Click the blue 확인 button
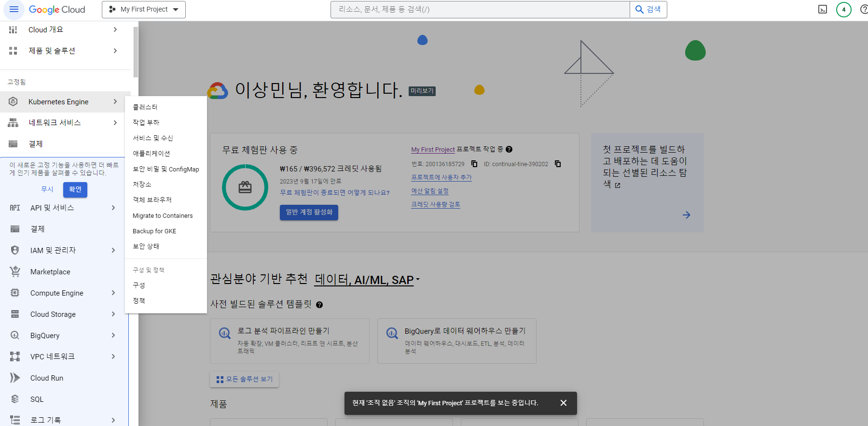The image size is (868, 426). (x=75, y=189)
